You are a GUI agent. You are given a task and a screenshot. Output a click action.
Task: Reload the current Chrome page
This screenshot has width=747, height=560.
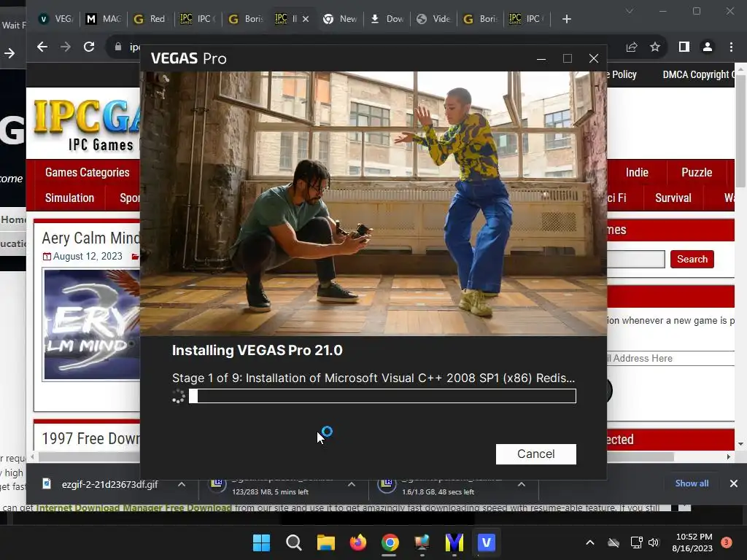(x=89, y=47)
